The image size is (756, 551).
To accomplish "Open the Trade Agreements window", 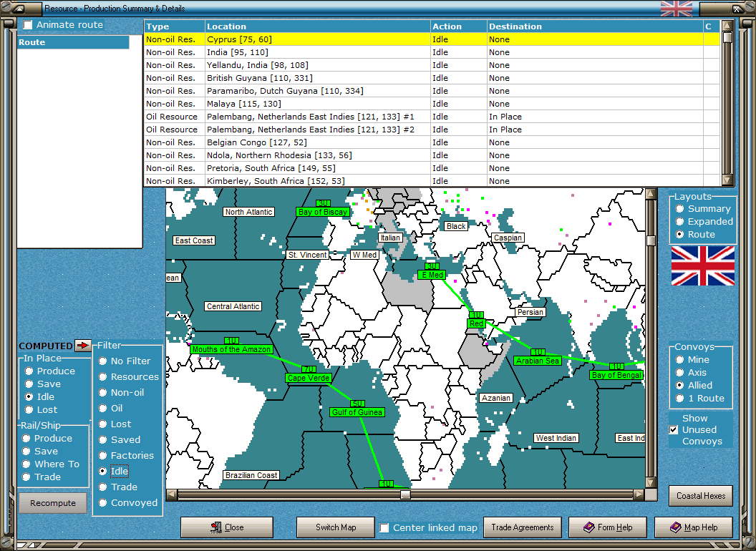I will 522,527.
